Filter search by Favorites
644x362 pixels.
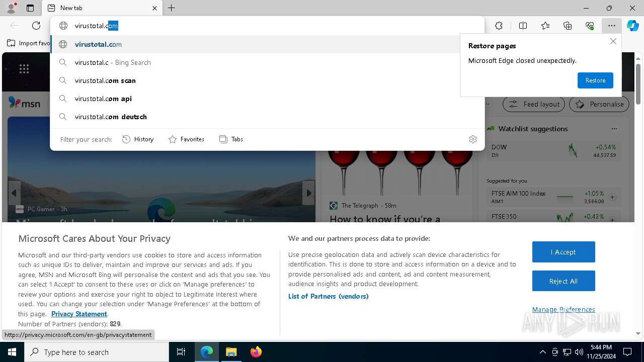(186, 139)
